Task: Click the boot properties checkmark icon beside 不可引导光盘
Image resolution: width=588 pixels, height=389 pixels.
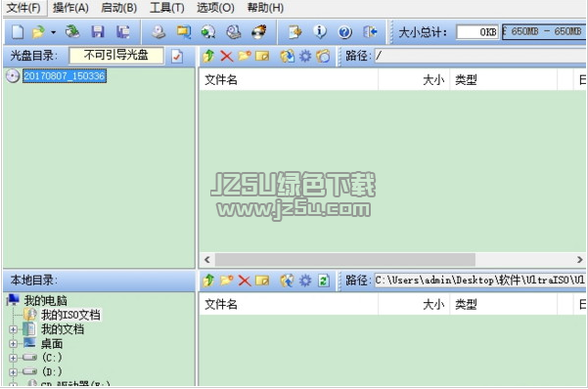Action: coord(177,57)
